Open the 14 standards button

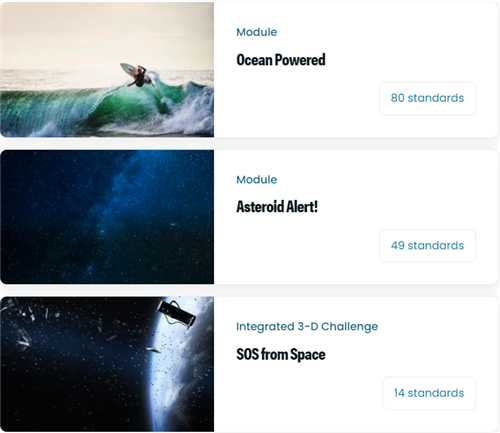point(429,393)
